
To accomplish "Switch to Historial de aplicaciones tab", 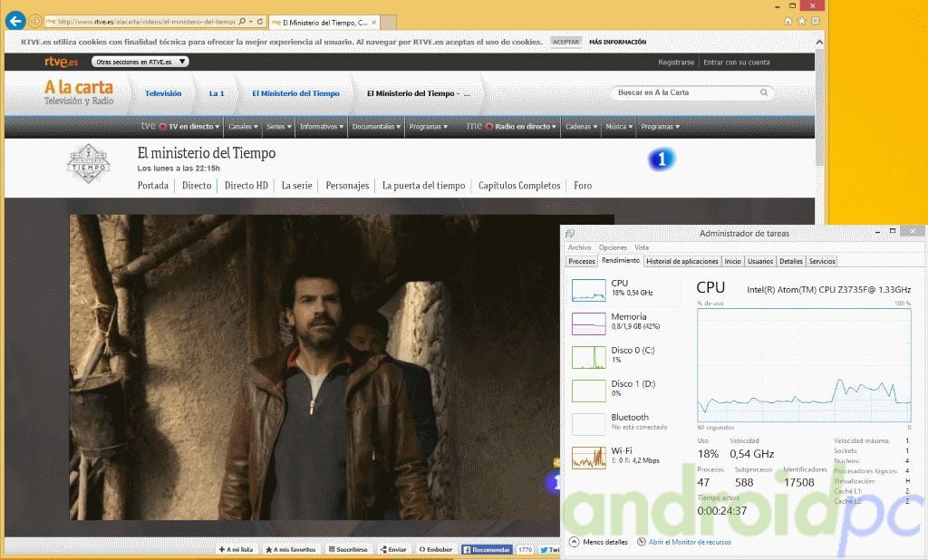I will [x=681, y=261].
